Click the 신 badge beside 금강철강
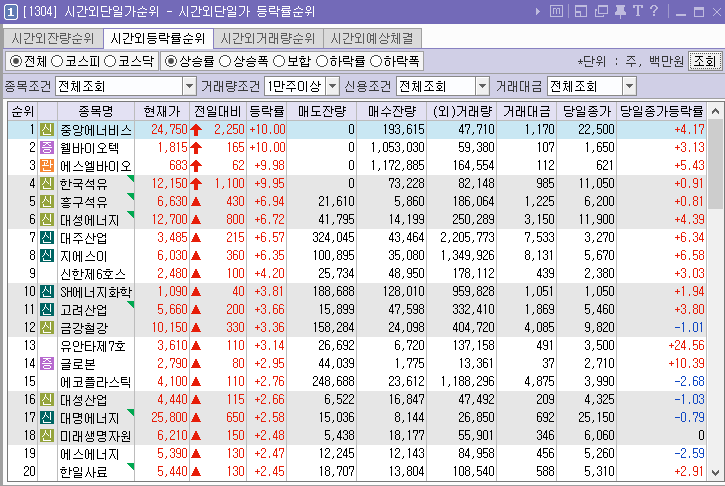Screen dimensions: 725x486 pyautogui.click(x=47, y=328)
